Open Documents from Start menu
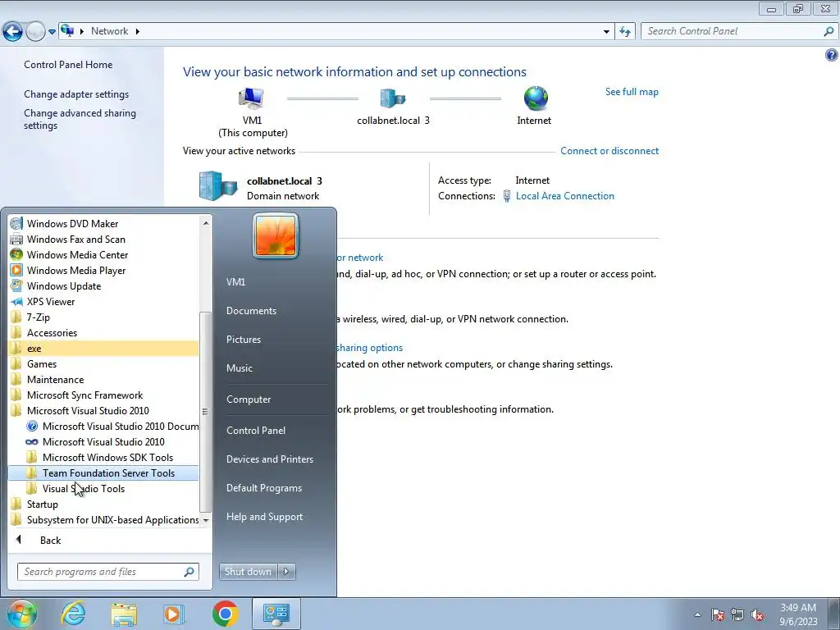Viewport: 840px width, 630px height. 251,311
